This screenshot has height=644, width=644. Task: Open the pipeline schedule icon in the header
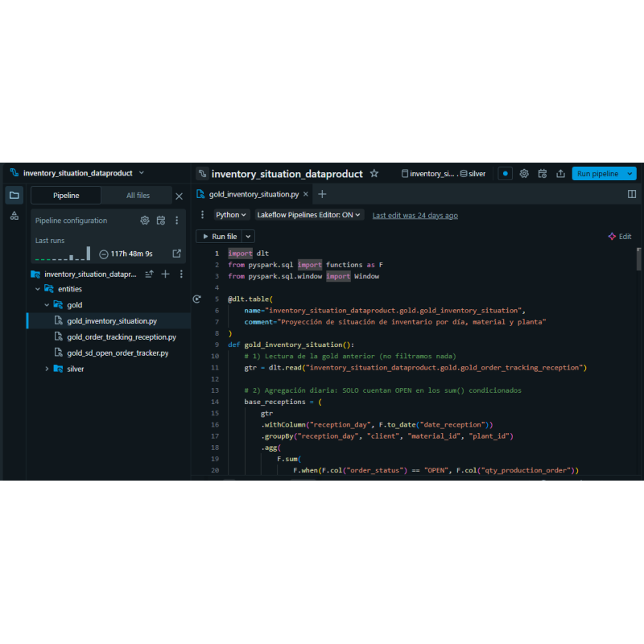tap(543, 172)
